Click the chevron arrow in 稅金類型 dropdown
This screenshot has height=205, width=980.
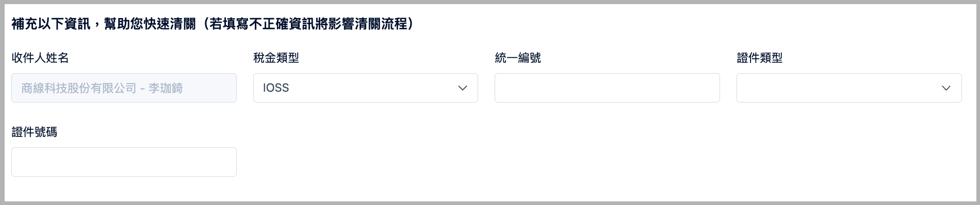pos(463,88)
